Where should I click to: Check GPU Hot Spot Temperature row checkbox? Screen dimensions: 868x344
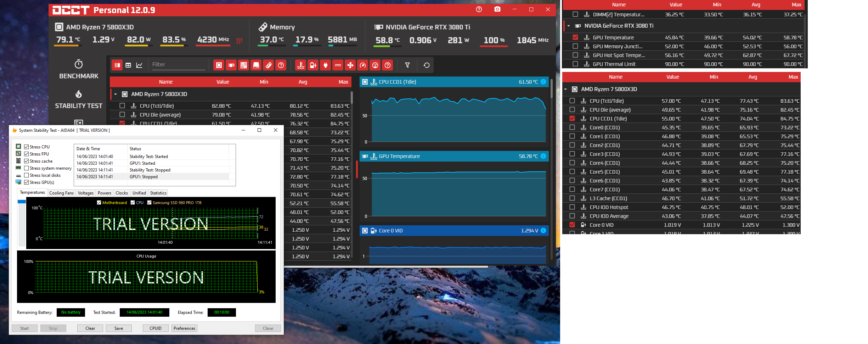coord(575,55)
